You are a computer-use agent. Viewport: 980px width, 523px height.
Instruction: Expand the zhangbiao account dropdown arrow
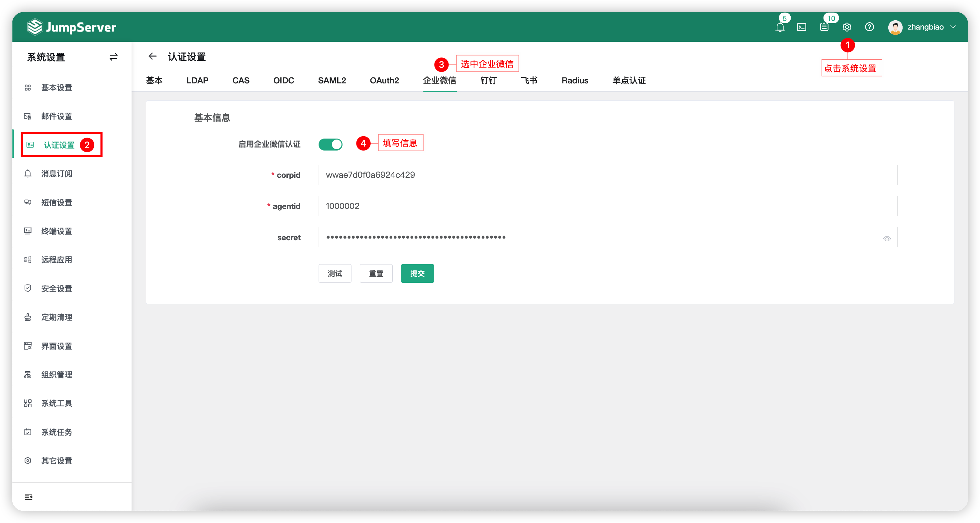coord(953,27)
